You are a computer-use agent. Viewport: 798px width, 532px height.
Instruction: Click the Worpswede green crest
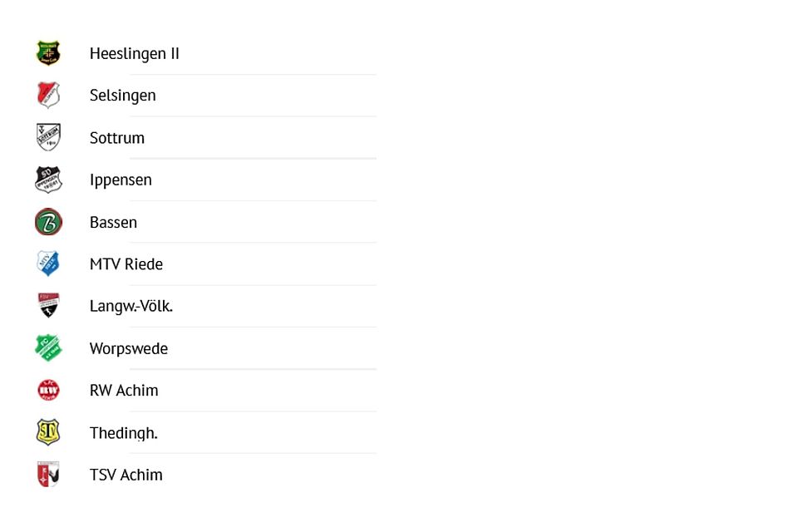48,348
